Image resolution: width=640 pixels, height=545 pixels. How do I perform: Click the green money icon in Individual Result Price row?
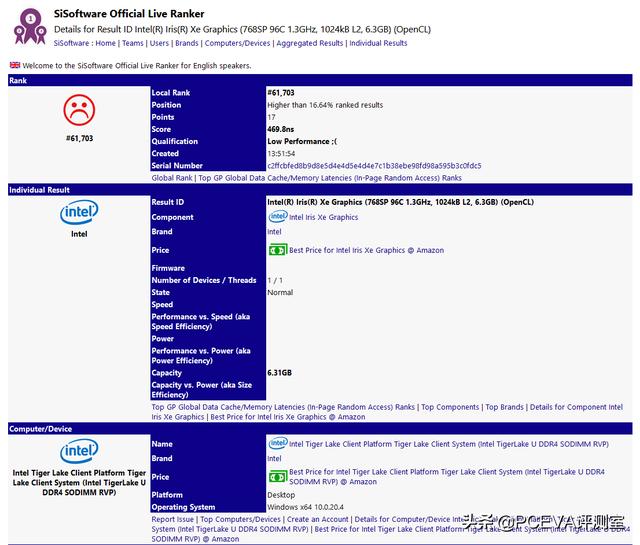(278, 250)
